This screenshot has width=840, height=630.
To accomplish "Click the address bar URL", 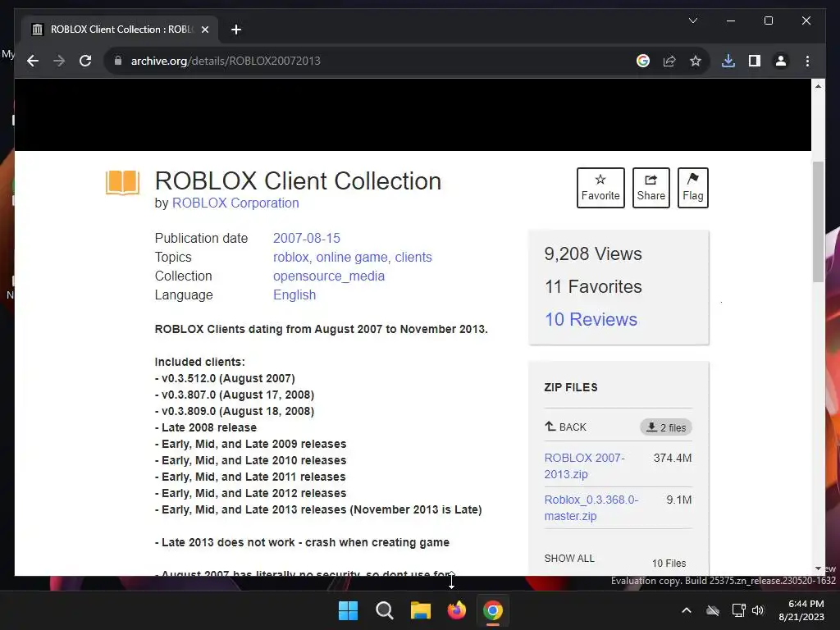I will 226,61.
